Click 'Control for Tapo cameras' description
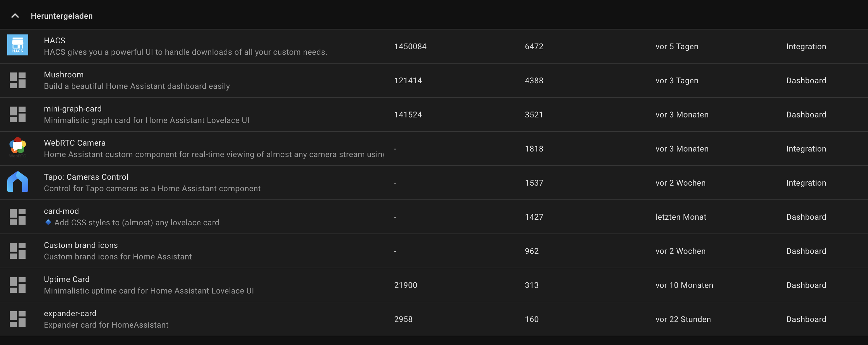868x345 pixels. (x=152, y=188)
